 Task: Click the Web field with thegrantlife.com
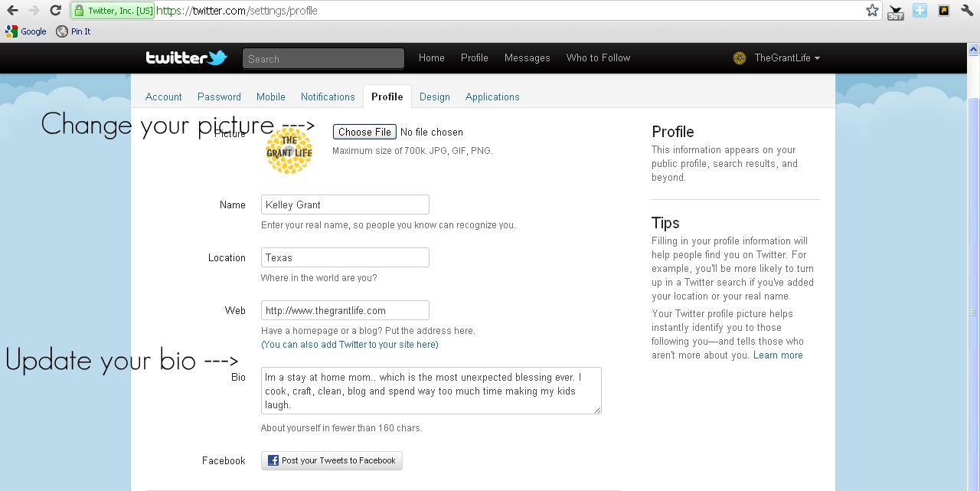(345, 310)
